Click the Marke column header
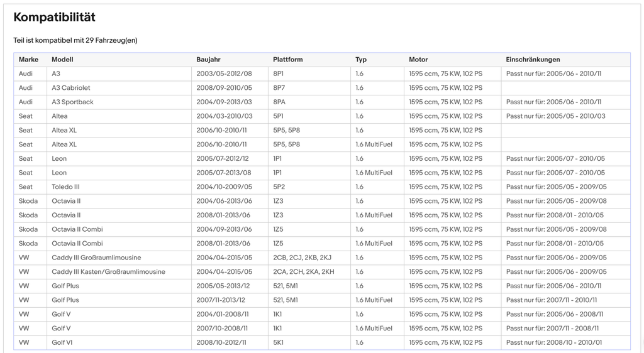 click(x=28, y=60)
